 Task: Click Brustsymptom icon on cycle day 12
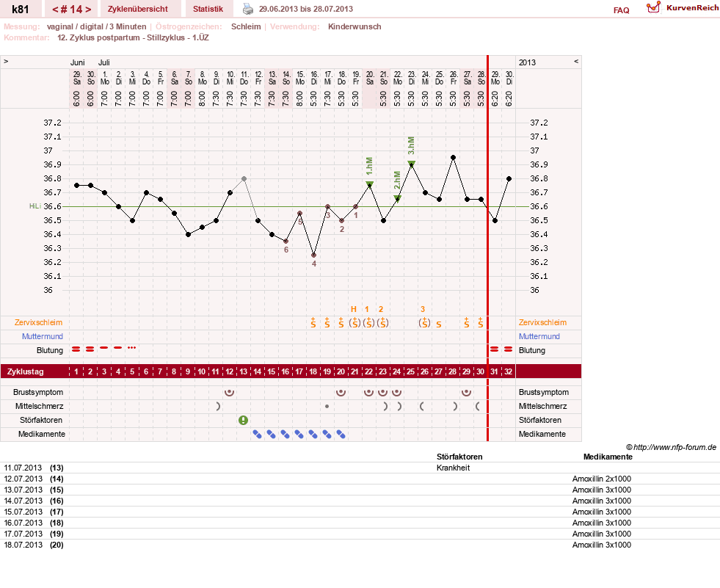[229, 392]
